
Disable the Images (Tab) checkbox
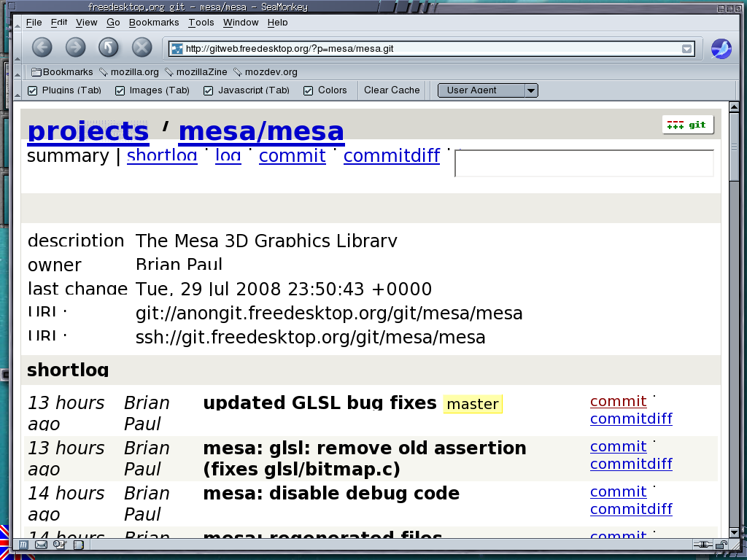[120, 90]
